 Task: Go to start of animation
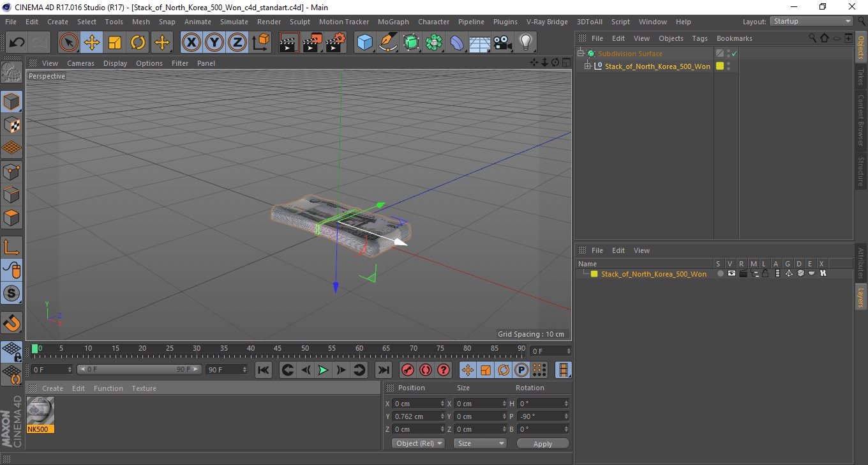click(x=263, y=370)
